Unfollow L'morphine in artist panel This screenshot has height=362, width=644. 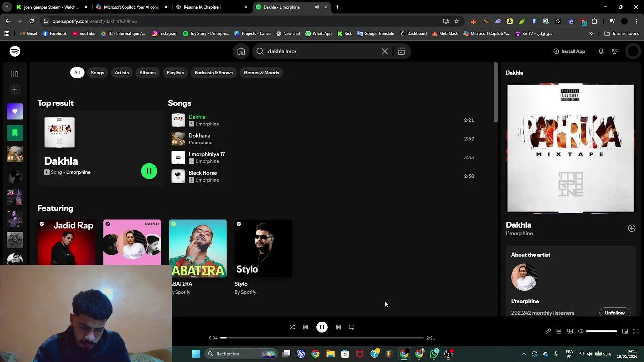click(615, 313)
